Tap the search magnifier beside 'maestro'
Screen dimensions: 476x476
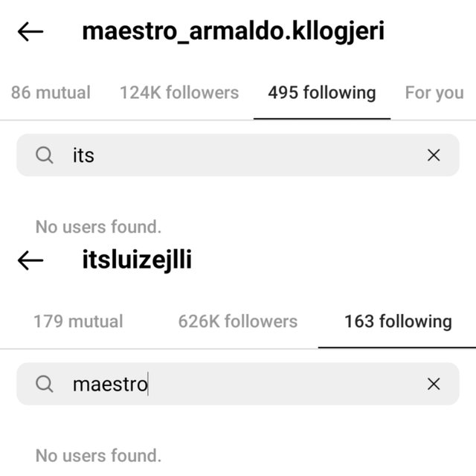pyautogui.click(x=45, y=384)
